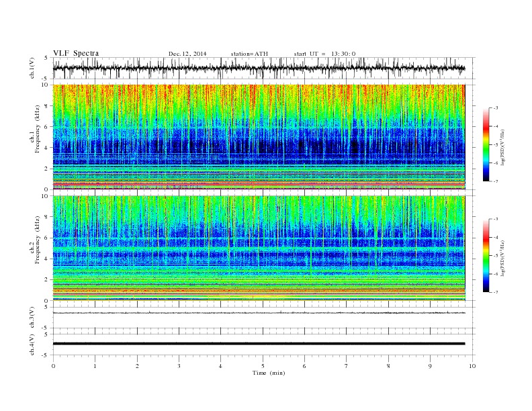Click time axis tick label '5'
Viewport: 532px width, 411px height.
[263, 366]
